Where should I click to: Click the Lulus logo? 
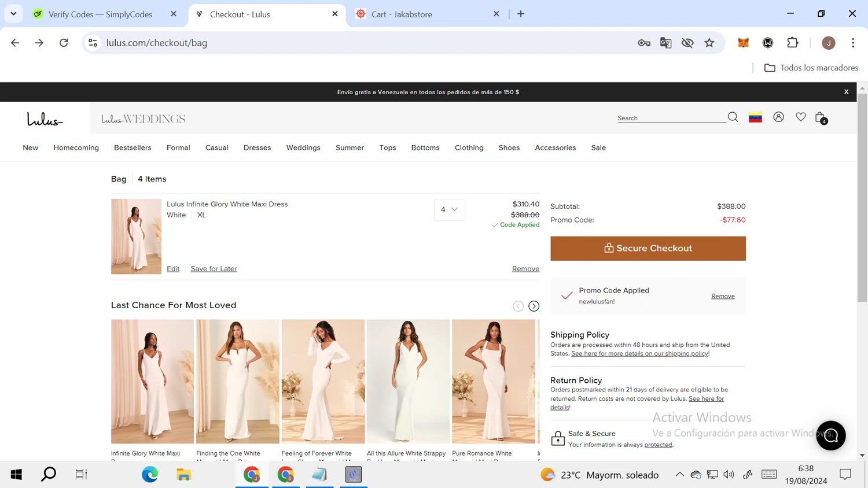tap(45, 119)
